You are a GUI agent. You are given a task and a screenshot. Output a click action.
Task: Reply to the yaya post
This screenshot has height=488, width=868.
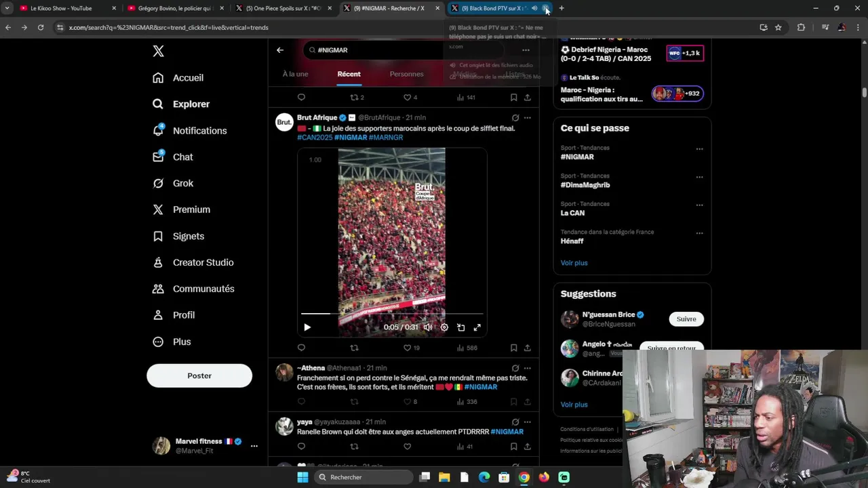tap(302, 447)
